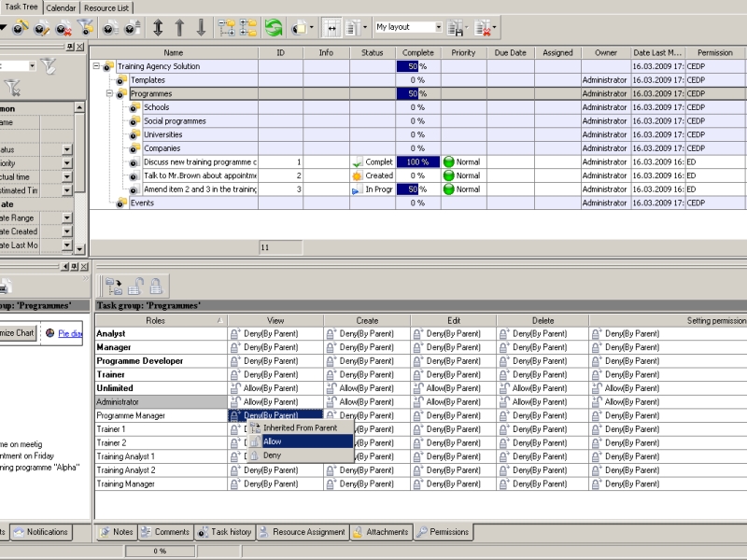Open the My layout dropdown

pos(438,27)
